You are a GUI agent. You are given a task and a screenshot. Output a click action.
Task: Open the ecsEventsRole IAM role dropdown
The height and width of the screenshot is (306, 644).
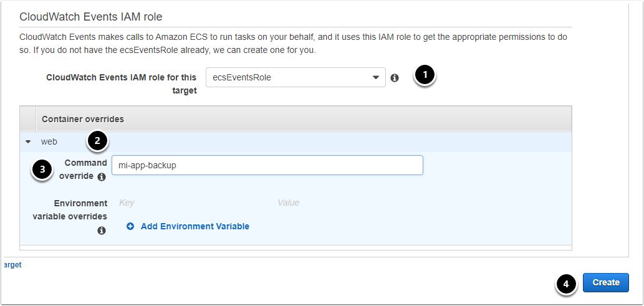296,78
